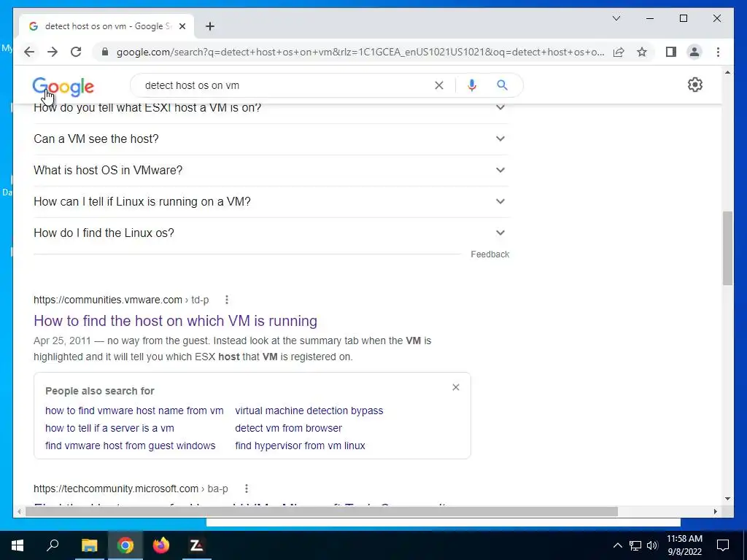Screen dimensions: 747x560
Task: Open Google quick settings gear
Action: click(x=695, y=85)
